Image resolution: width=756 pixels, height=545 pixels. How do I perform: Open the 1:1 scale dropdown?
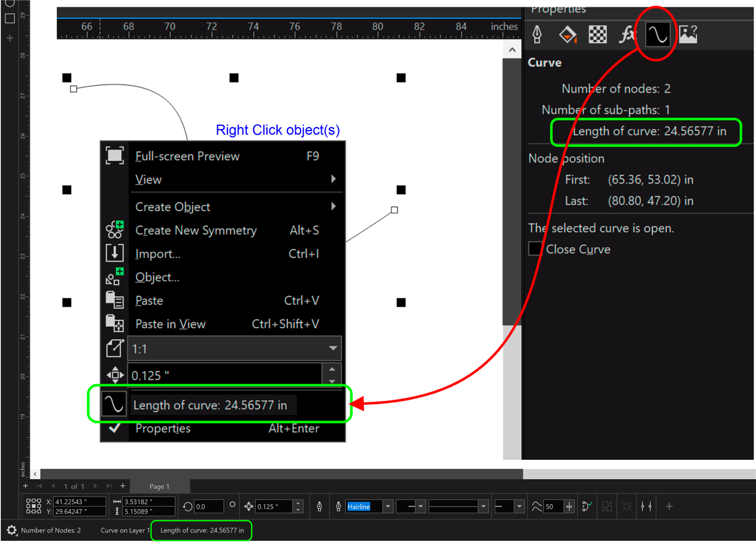pos(334,349)
